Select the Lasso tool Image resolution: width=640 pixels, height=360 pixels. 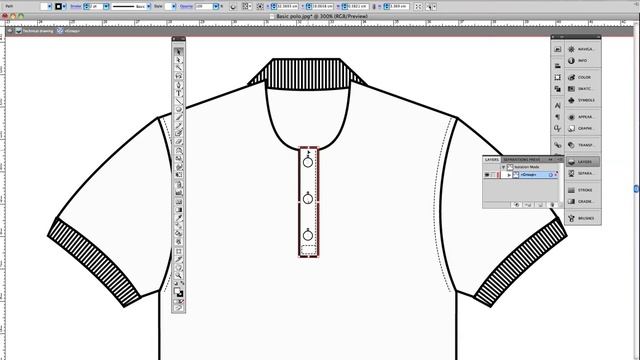coord(178,76)
